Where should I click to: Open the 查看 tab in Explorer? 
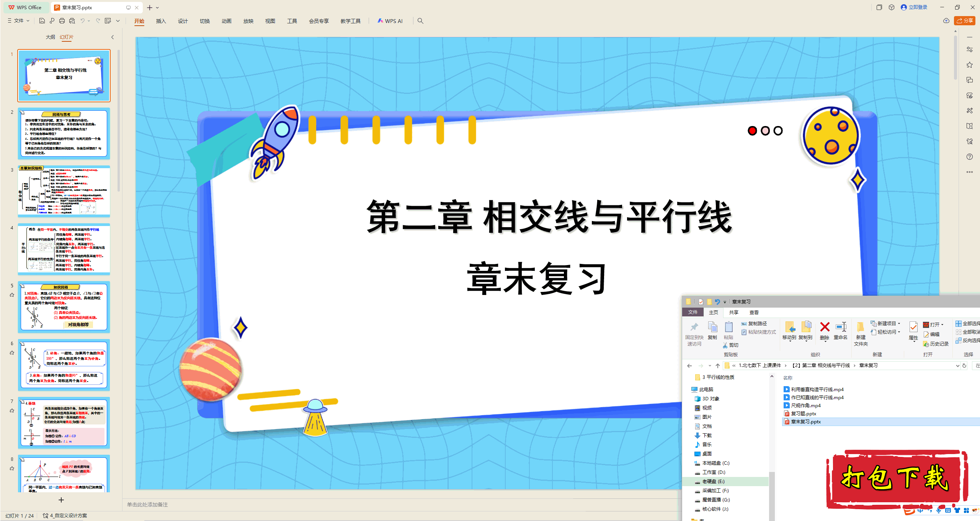click(754, 313)
